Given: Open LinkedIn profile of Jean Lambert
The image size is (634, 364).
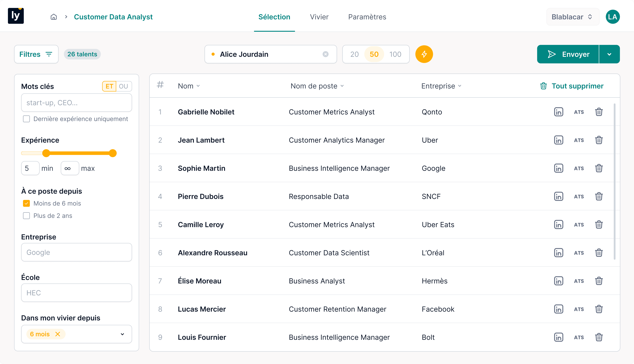Looking at the screenshot, I should [558, 140].
